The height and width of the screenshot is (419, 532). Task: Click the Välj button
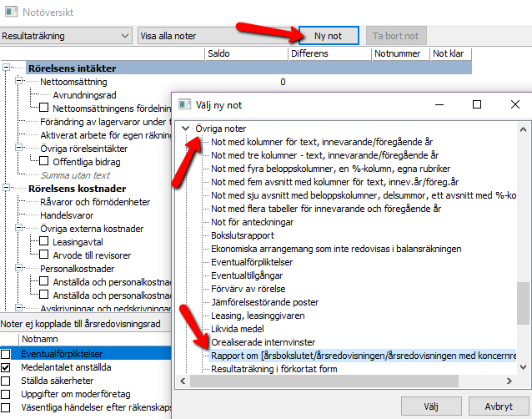pyautogui.click(x=431, y=406)
